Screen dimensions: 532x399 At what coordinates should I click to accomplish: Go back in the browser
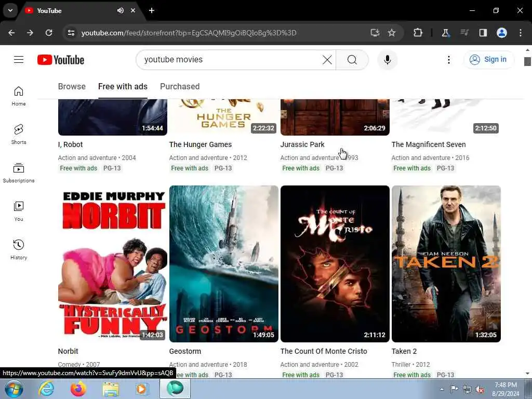tap(11, 33)
